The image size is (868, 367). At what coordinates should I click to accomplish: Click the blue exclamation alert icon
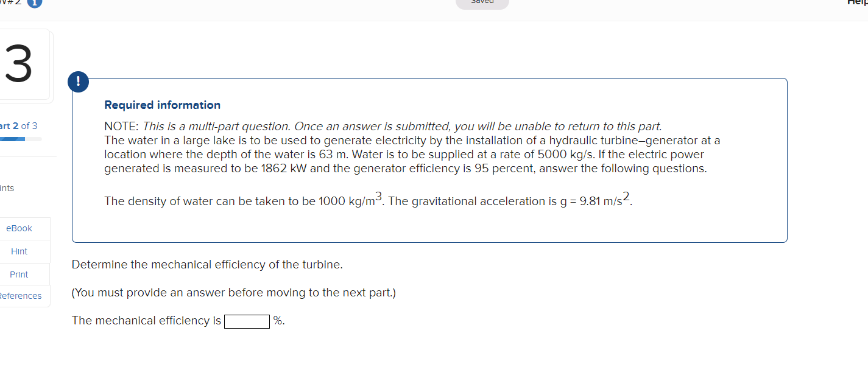78,82
